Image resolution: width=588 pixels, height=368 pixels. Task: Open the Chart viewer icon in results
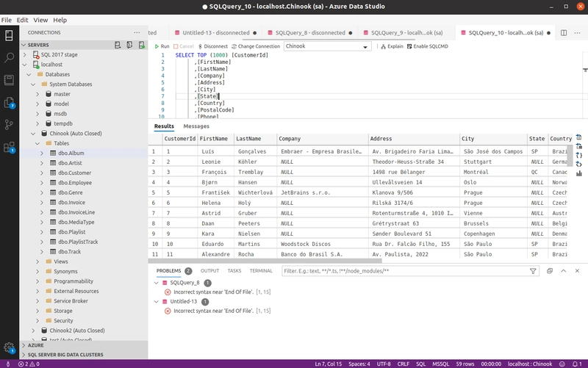click(579, 173)
